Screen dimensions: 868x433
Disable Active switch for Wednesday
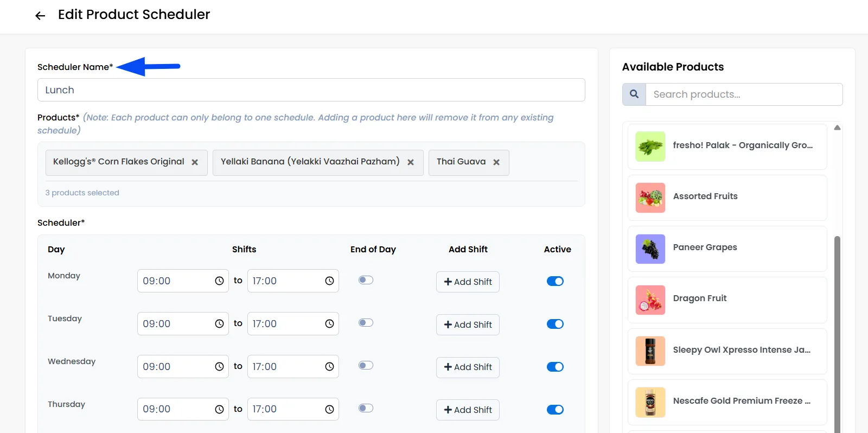pos(555,367)
